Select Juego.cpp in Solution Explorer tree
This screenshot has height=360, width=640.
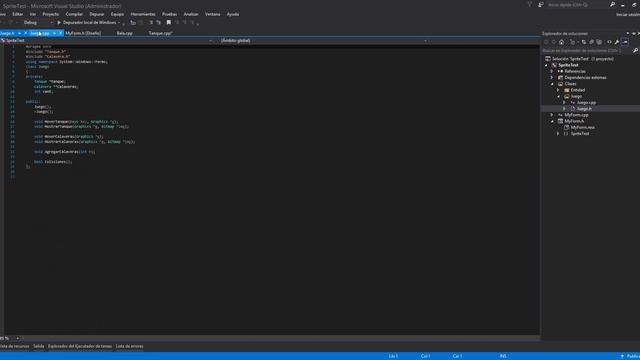tap(586, 102)
